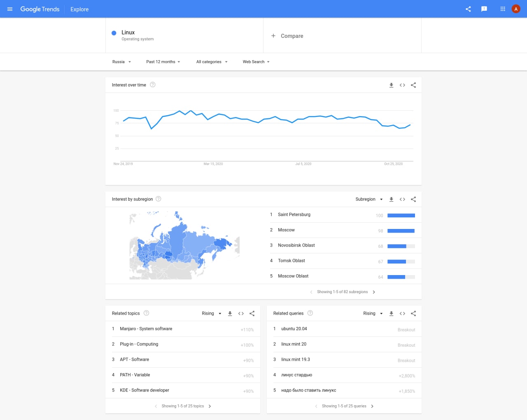Download Interest over time CSV
Viewport: 527px width, 420px height.
click(x=391, y=85)
